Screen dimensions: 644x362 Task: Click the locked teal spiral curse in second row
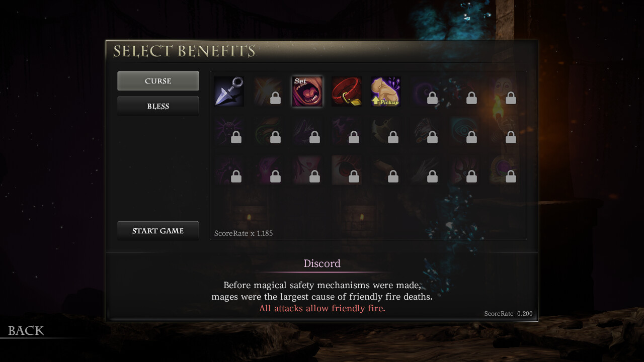(464, 131)
